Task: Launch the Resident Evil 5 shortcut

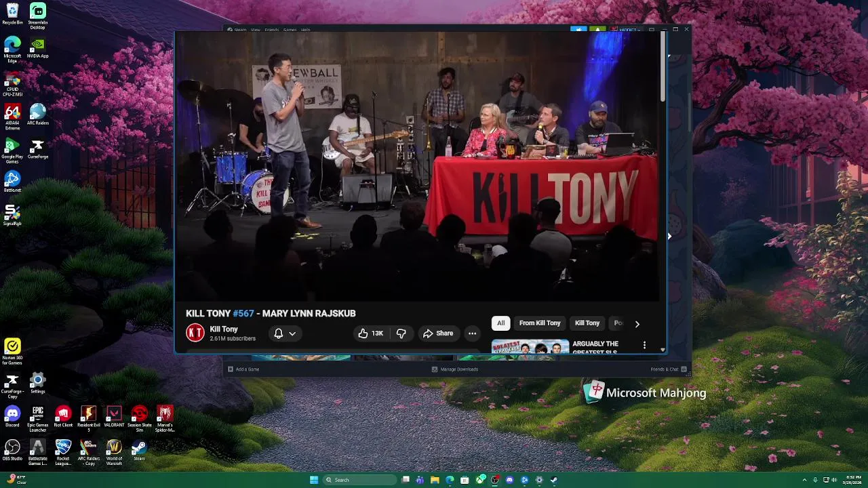Action: [x=89, y=419]
